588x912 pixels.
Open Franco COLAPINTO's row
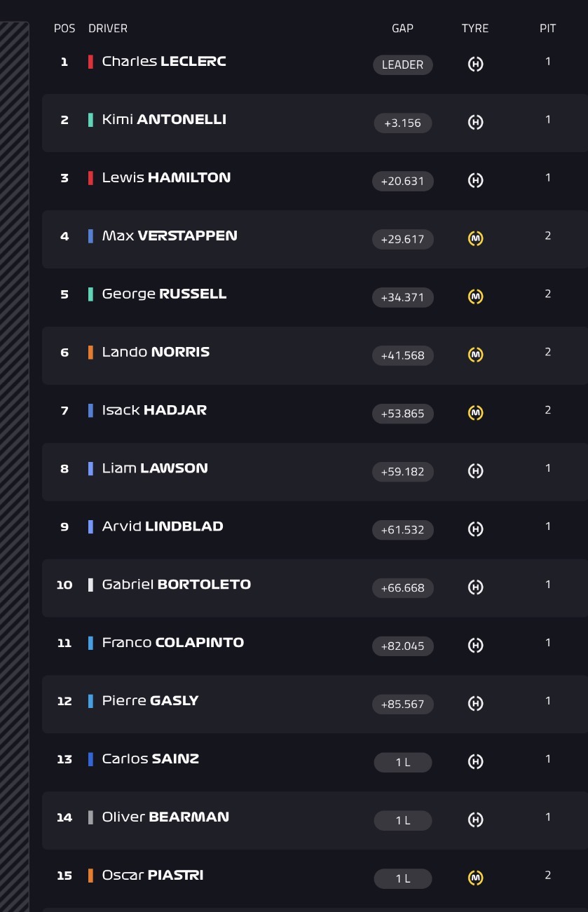315,646
